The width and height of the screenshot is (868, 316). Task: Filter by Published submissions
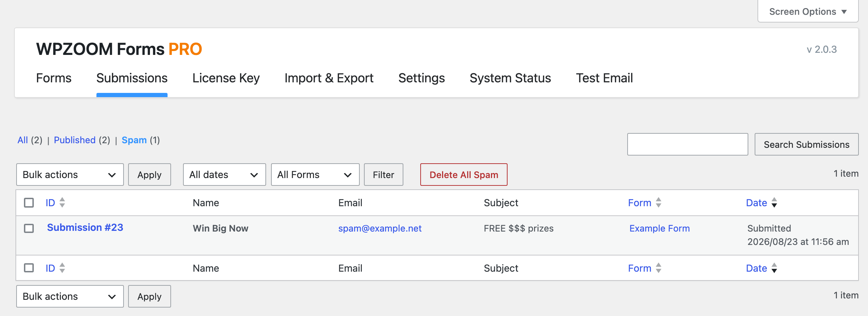coord(75,140)
